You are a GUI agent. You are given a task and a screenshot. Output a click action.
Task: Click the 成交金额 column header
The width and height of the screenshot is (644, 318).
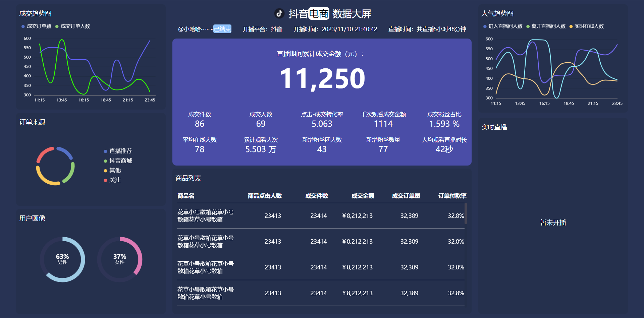[363, 196]
